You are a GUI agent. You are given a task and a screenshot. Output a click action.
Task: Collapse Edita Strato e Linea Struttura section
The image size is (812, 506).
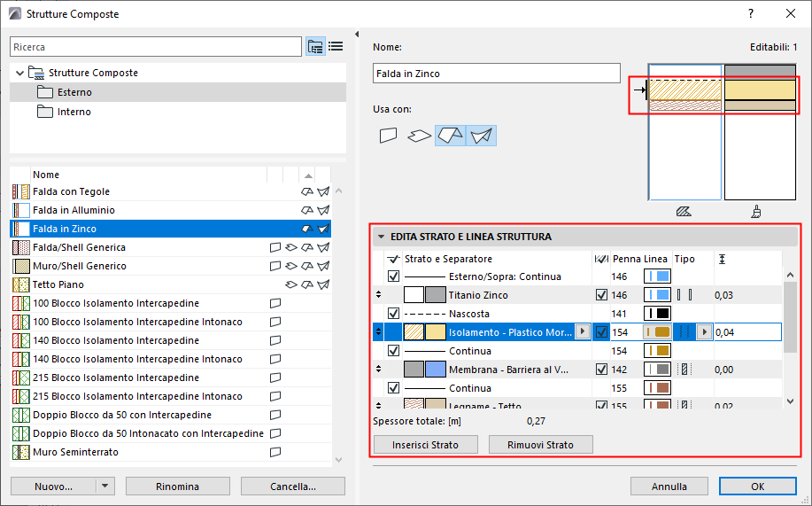pyautogui.click(x=381, y=237)
